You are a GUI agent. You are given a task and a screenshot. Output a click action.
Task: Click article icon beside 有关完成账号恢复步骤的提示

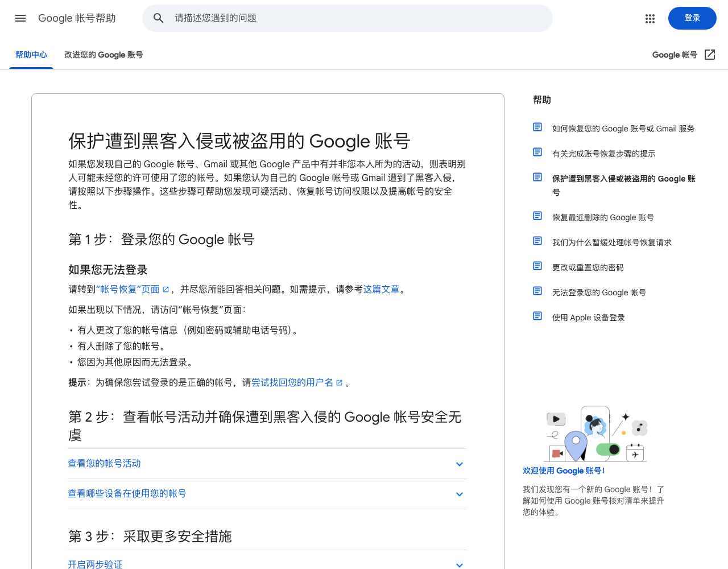pyautogui.click(x=537, y=152)
